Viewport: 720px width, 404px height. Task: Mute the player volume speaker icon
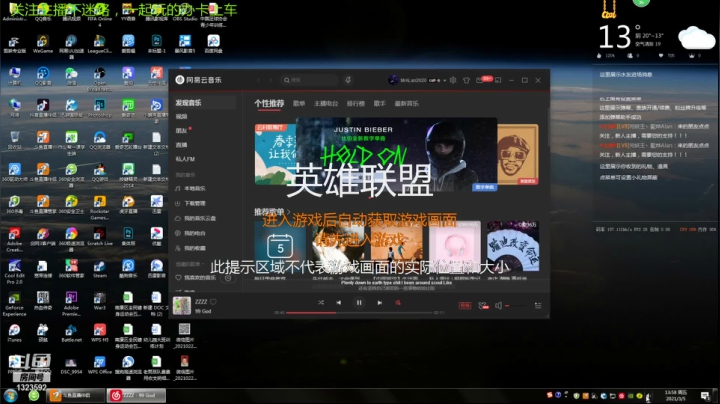click(x=499, y=305)
